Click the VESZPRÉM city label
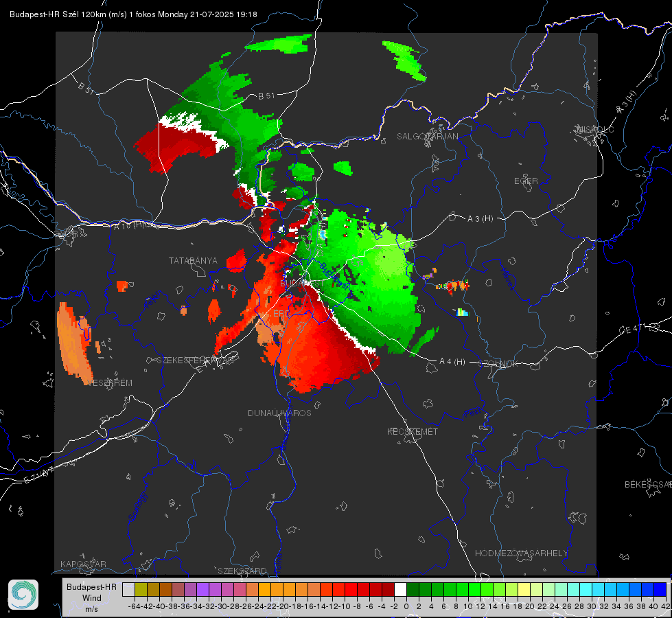 click(110, 383)
